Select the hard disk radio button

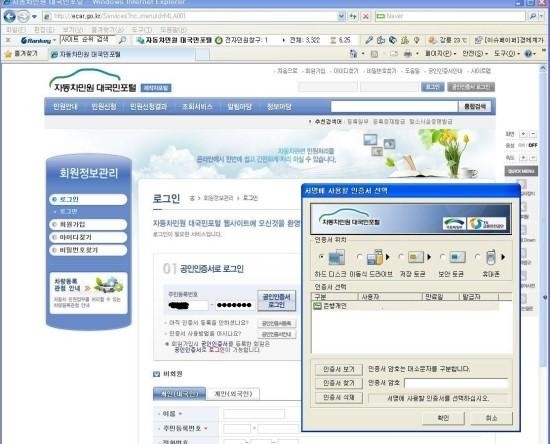click(x=321, y=257)
